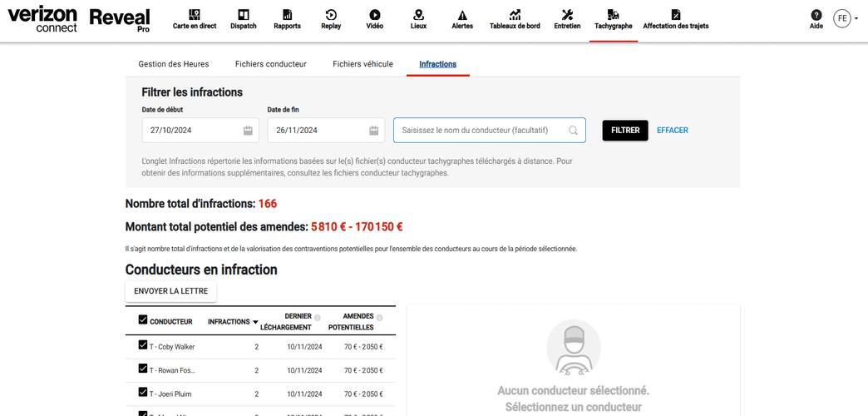This screenshot has height=416, width=868.
Task: Open the Replay section
Action: [330, 20]
